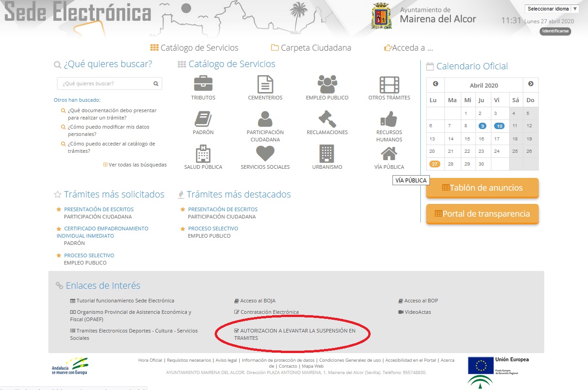The image size is (588, 390).
Task: Expand Ver todas las búsquedas
Action: [135, 165]
